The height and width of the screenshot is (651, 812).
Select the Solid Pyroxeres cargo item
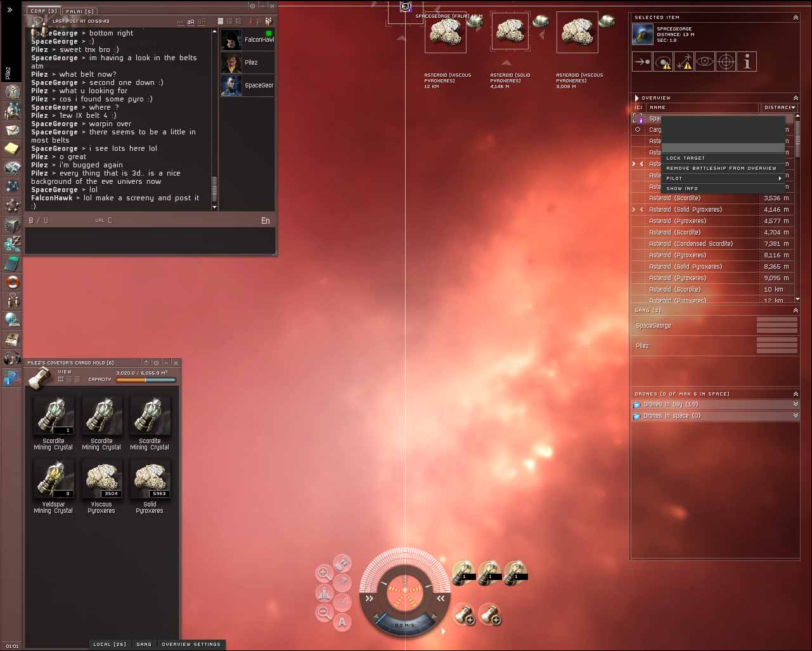pos(150,487)
